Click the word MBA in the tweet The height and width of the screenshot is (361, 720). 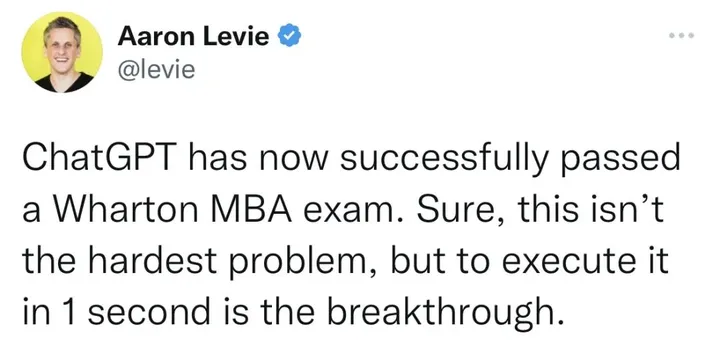click(251, 210)
